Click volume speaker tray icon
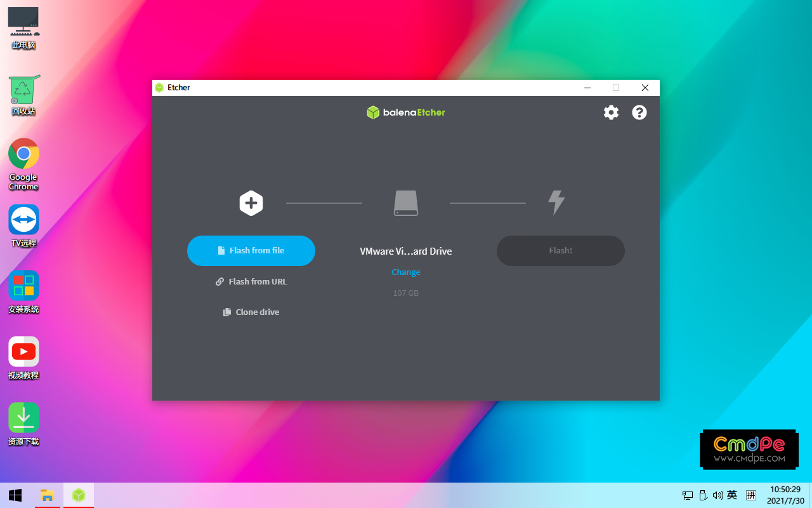Image resolution: width=812 pixels, height=508 pixels. 717,495
